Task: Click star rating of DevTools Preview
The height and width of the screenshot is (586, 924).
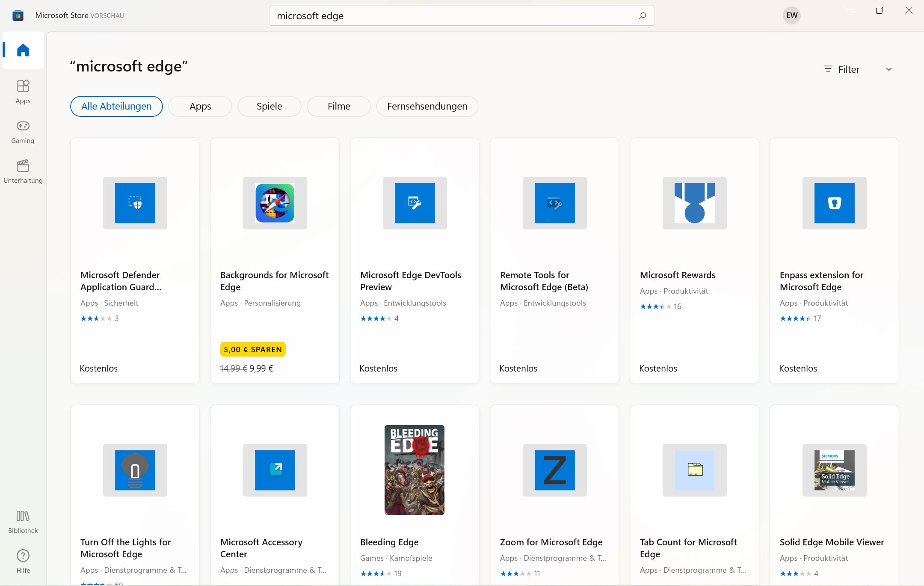Action: point(379,318)
